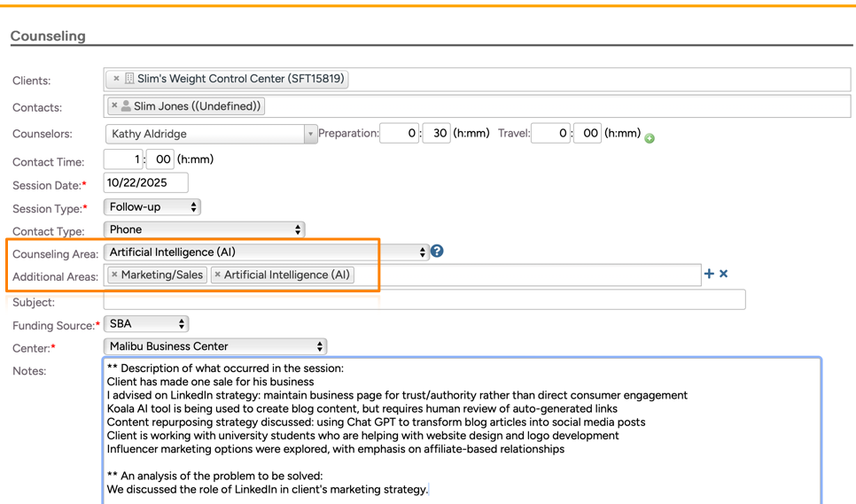Remove Slim Jones contact tag

tap(114, 106)
